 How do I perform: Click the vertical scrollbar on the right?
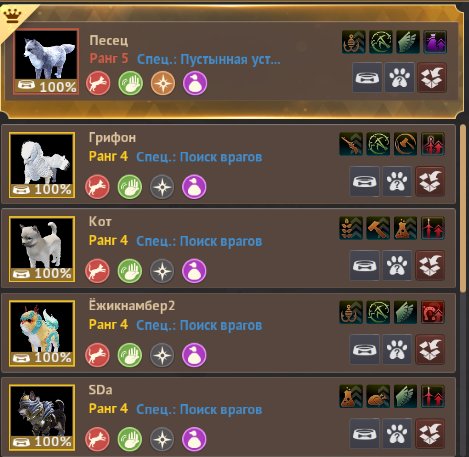click(463, 208)
